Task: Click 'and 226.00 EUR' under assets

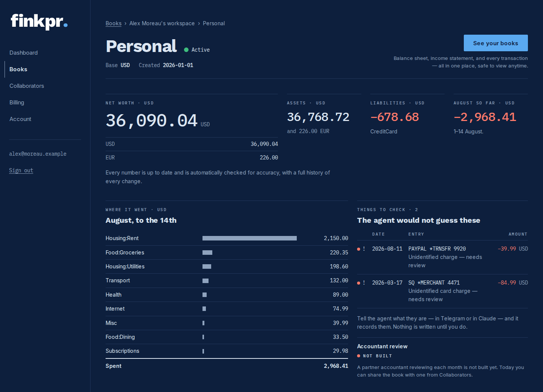Action: tap(308, 131)
